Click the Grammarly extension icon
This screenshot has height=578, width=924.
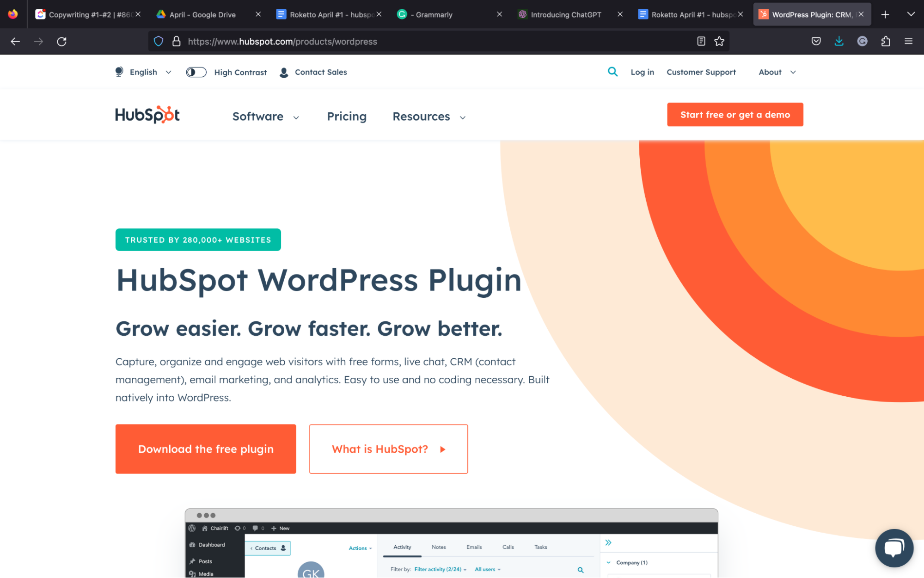[862, 41]
